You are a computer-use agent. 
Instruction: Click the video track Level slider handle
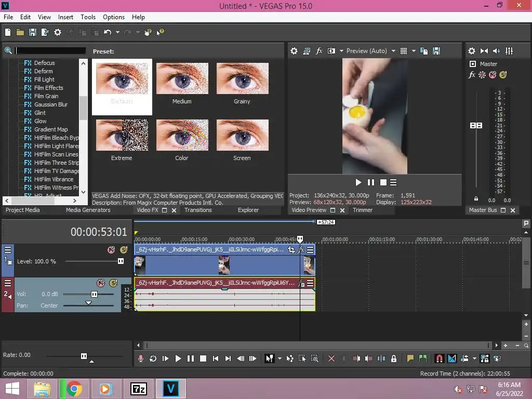click(x=121, y=261)
